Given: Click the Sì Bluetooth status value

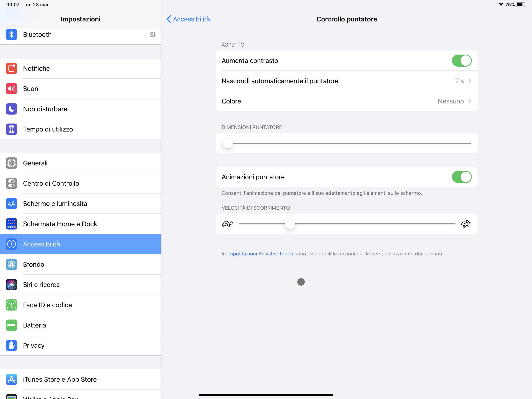Looking at the screenshot, I should (152, 35).
